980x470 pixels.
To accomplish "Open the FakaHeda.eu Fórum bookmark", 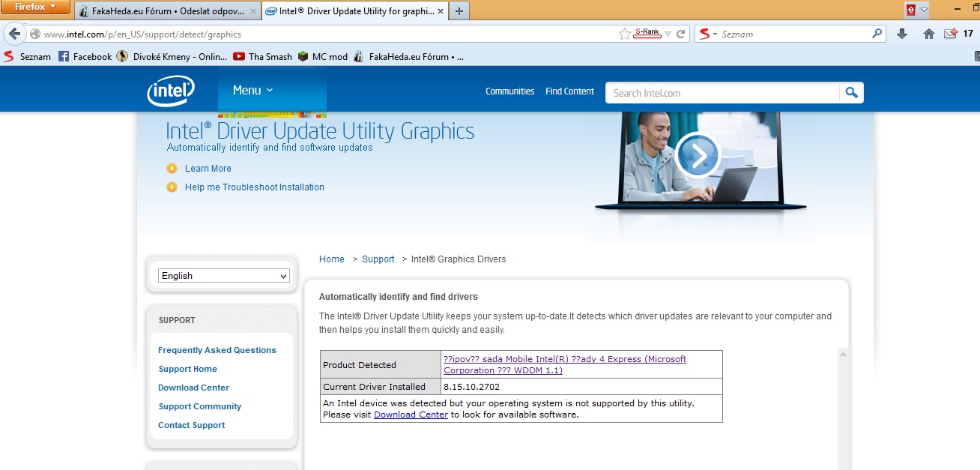I will pos(408,56).
